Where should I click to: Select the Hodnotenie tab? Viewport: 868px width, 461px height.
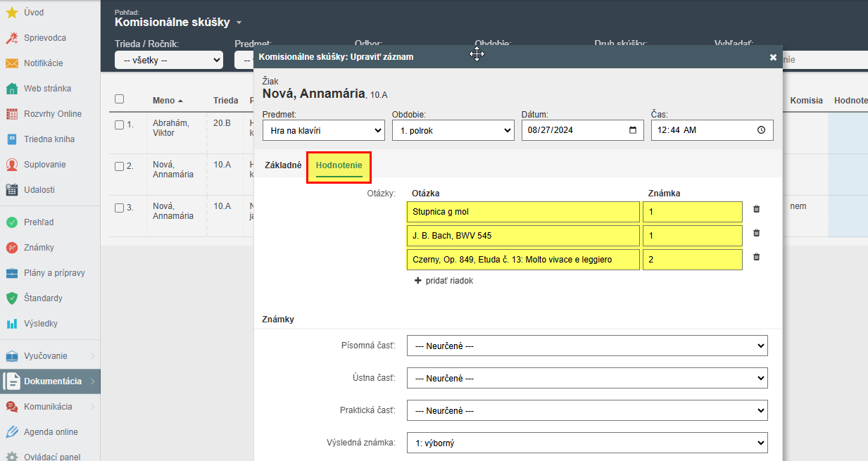tap(339, 165)
